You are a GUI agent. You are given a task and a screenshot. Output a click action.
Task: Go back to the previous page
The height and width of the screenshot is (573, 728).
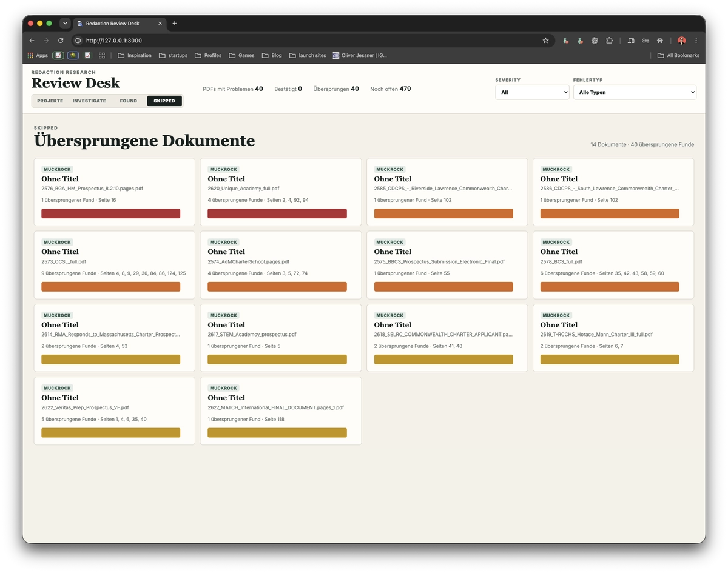click(x=32, y=41)
